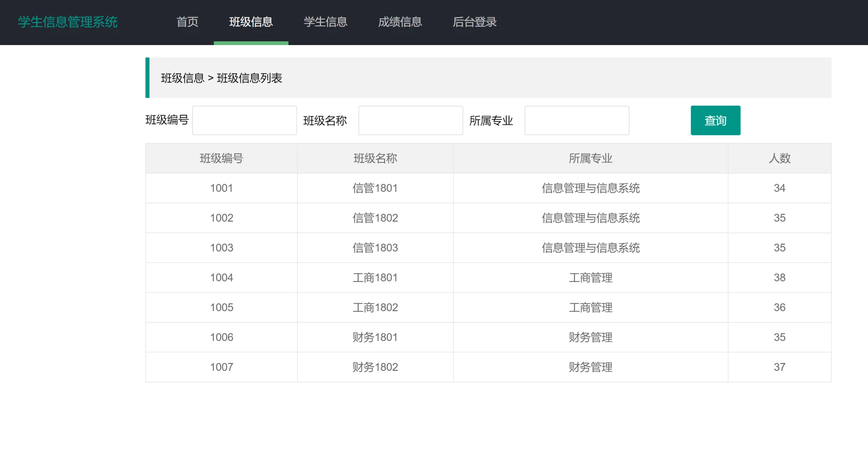Focus the 班级名称 input box
The image size is (868, 451).
(x=410, y=120)
